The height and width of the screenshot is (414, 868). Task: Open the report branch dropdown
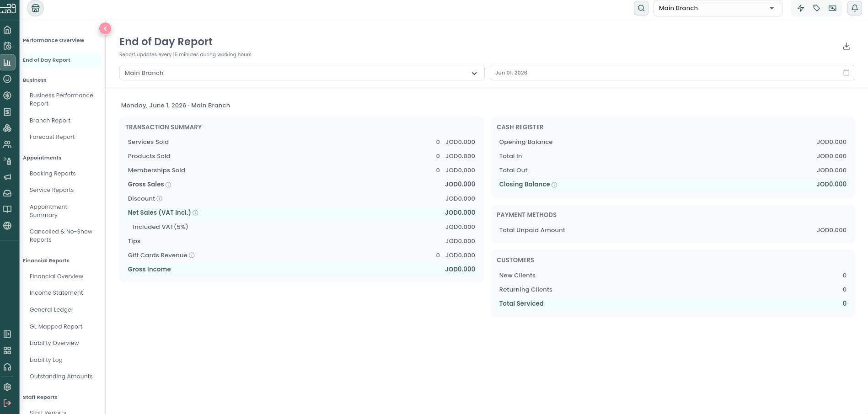pos(302,73)
